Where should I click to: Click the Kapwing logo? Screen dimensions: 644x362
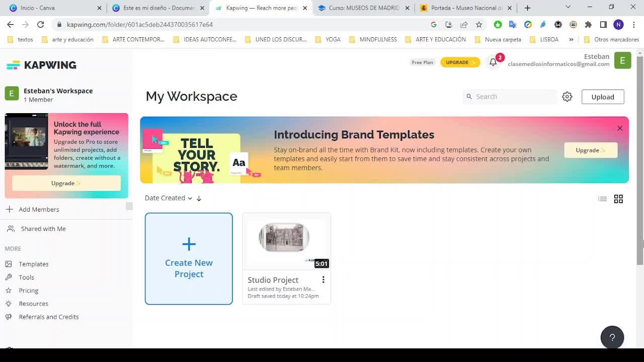(41, 65)
